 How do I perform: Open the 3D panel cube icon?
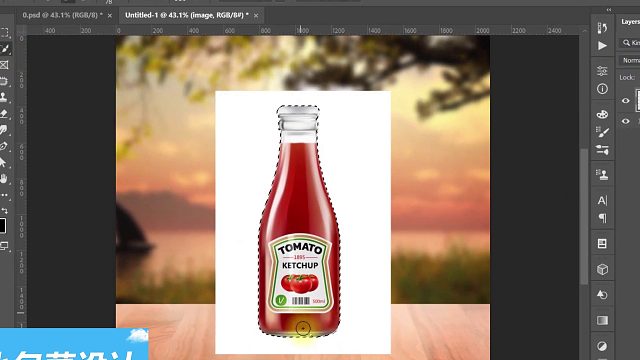click(x=602, y=269)
